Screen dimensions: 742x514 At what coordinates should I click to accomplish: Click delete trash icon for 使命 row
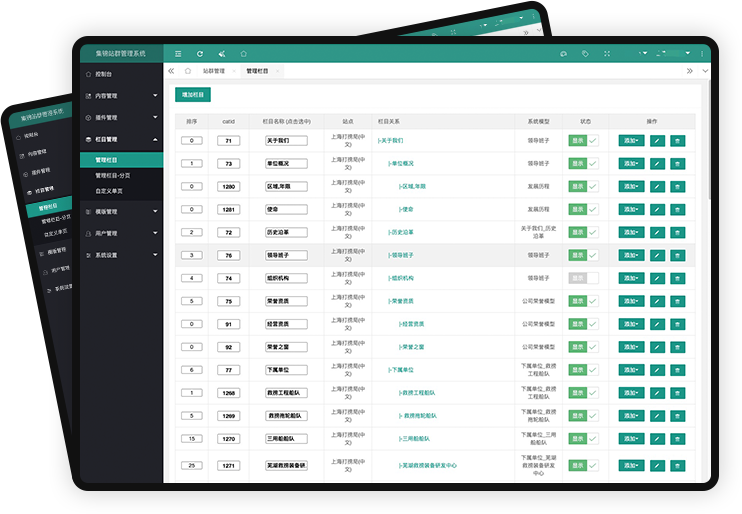(678, 210)
